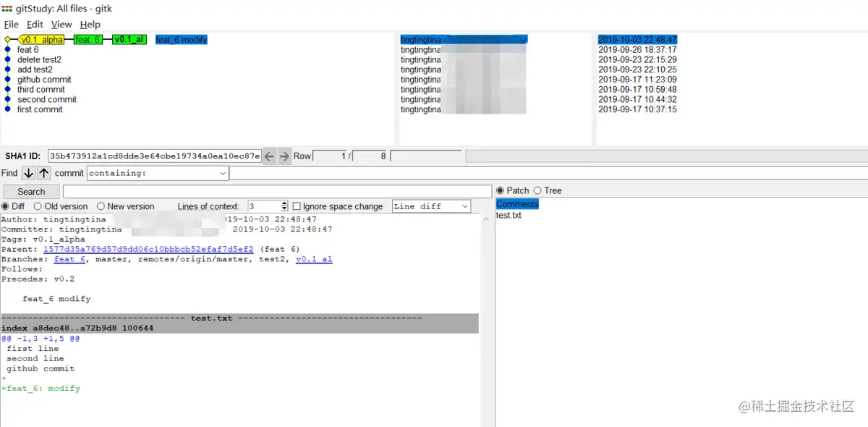868x427 pixels.
Task: Open the Line diff dropdown
Action: pos(431,206)
